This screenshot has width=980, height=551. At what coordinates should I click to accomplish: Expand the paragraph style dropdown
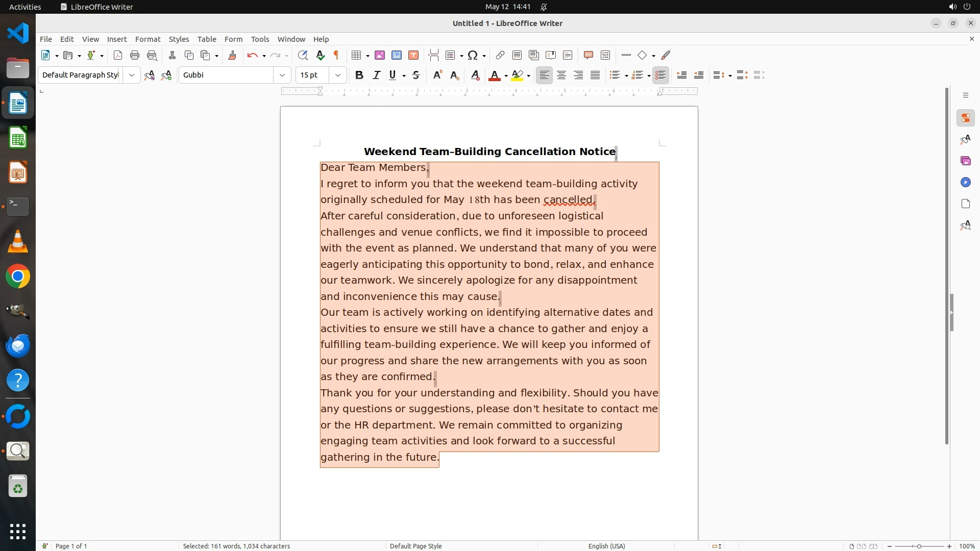131,75
